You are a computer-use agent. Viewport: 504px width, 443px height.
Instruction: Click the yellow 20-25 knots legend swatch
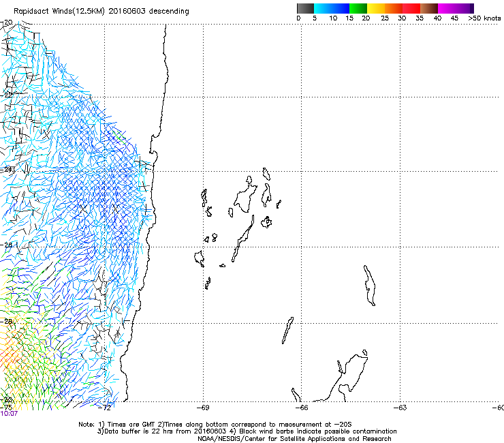point(376,8)
